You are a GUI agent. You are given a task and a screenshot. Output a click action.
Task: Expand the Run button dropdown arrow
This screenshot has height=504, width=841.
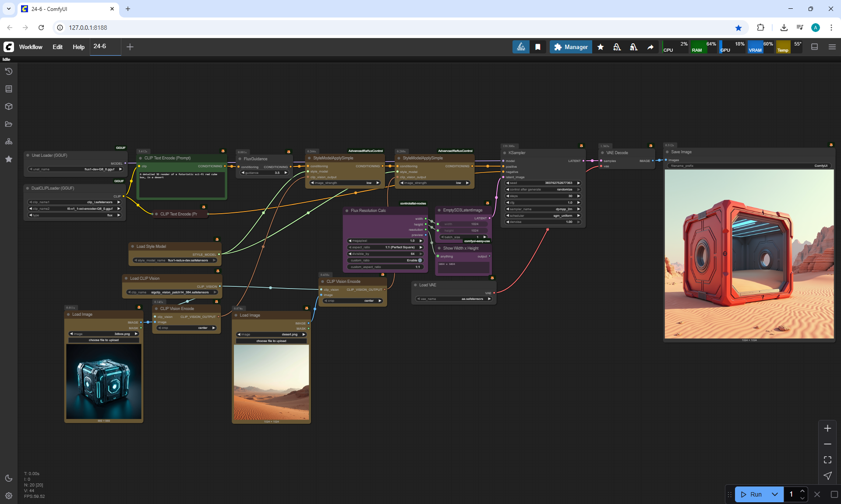tap(774, 494)
